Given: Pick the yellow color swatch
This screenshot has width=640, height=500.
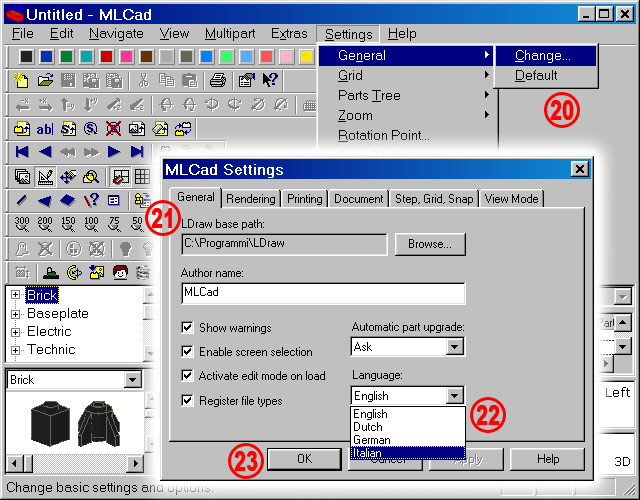Looking at the screenshot, I should point(306,56).
